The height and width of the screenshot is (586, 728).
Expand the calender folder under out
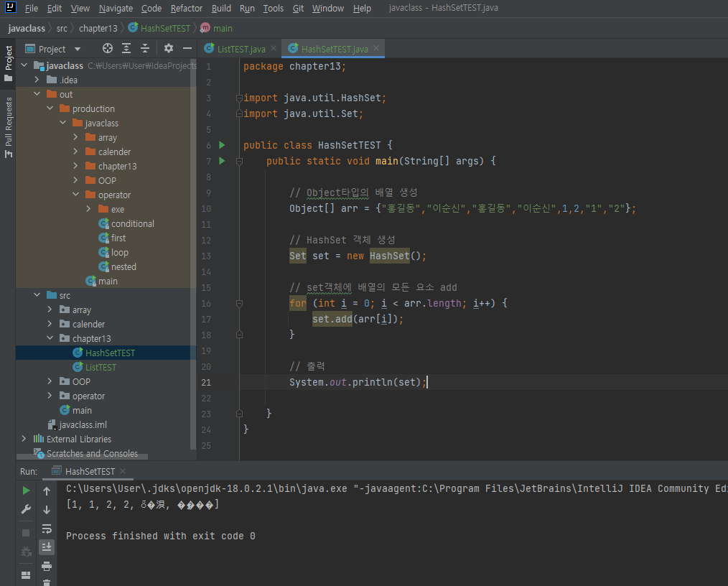pyautogui.click(x=76, y=152)
